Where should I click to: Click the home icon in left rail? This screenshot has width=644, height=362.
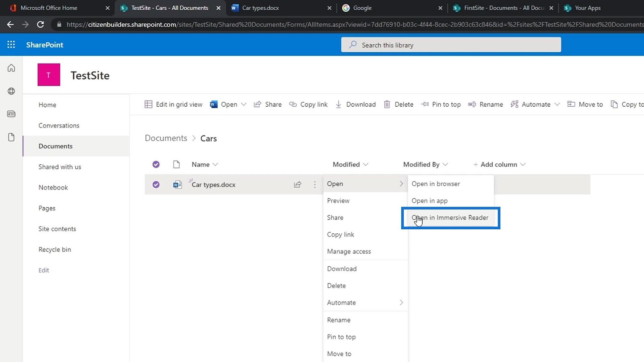pyautogui.click(x=11, y=68)
